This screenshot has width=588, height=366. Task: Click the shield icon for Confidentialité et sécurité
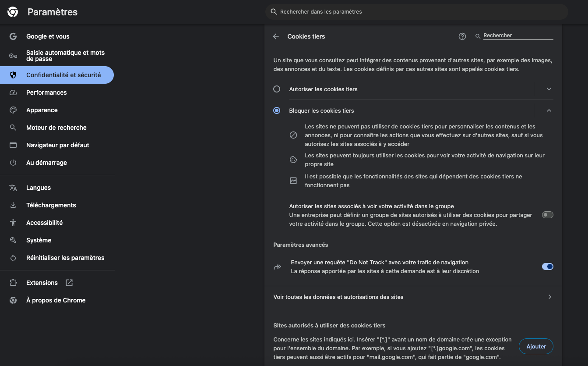[13, 75]
